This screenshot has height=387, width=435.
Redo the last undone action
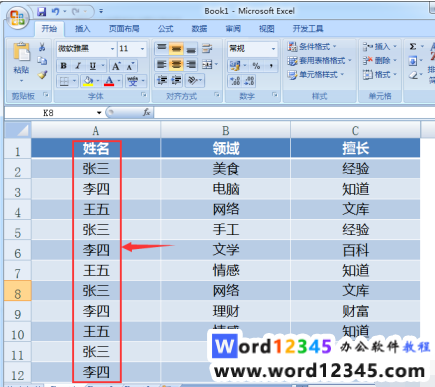click(76, 12)
